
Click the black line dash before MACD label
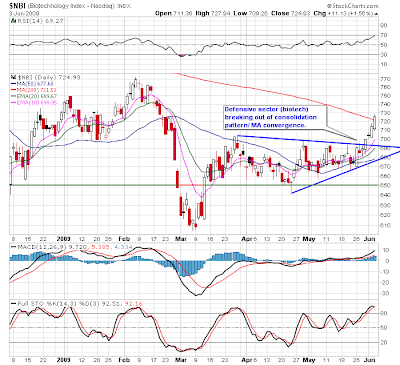[13, 247]
